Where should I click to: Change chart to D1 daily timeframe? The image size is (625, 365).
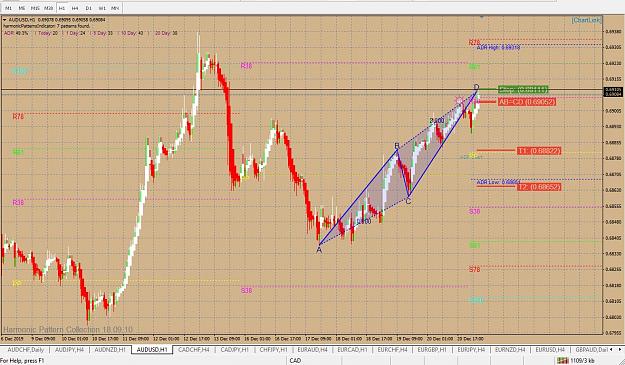click(x=88, y=8)
